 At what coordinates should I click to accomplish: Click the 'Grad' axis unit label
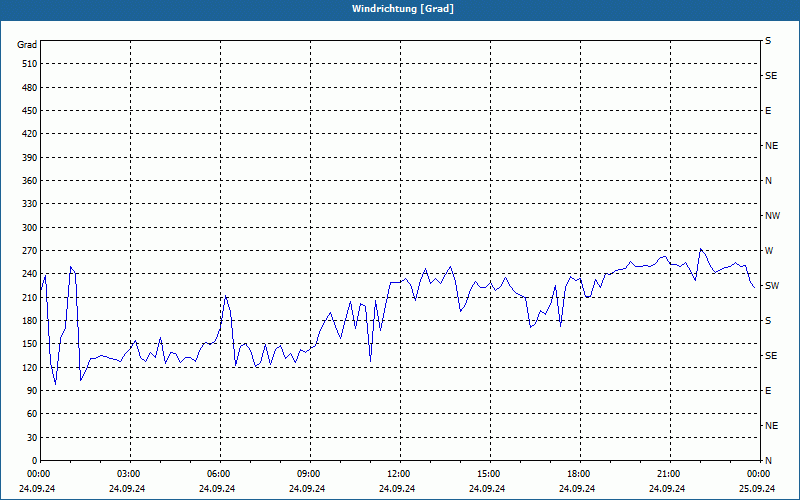click(27, 45)
